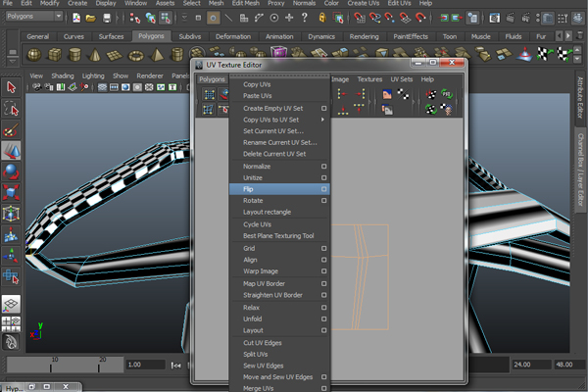The height and width of the screenshot is (392, 588).
Task: Click the Open Scene folder icon
Action: (x=91, y=18)
